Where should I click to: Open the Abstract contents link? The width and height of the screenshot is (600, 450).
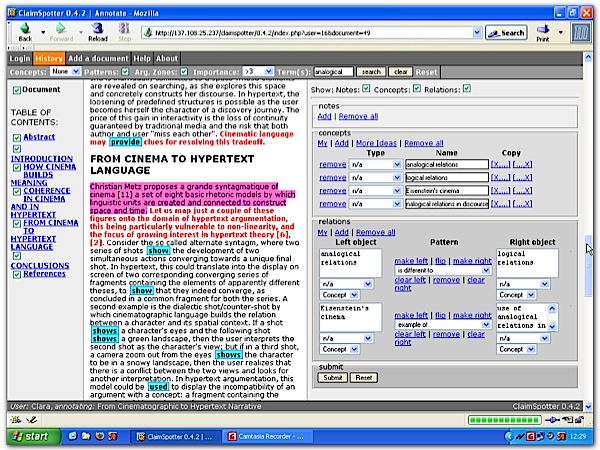(x=39, y=137)
